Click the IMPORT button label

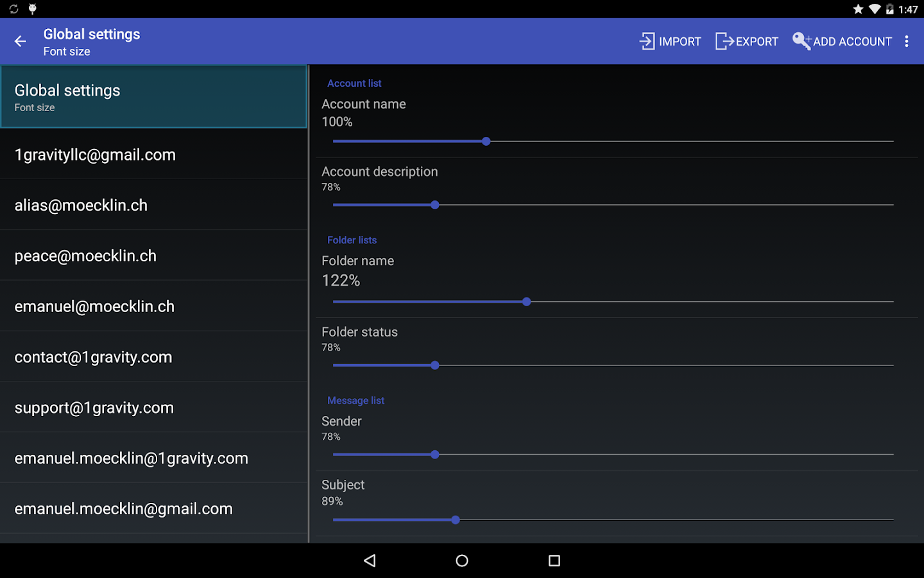tap(680, 42)
